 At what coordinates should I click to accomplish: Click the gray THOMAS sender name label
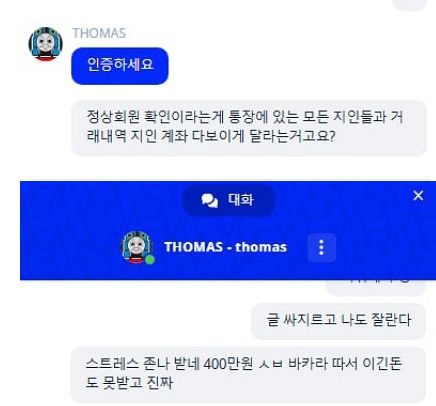click(x=99, y=33)
